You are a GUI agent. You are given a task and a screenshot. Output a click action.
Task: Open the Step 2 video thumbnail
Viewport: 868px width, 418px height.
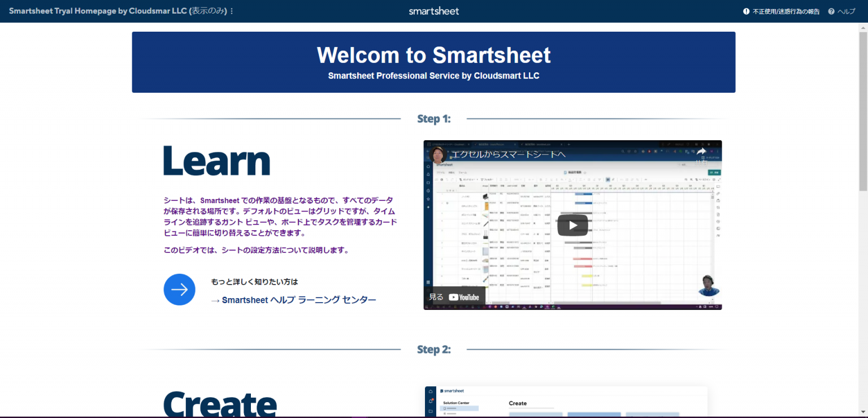[565, 402]
